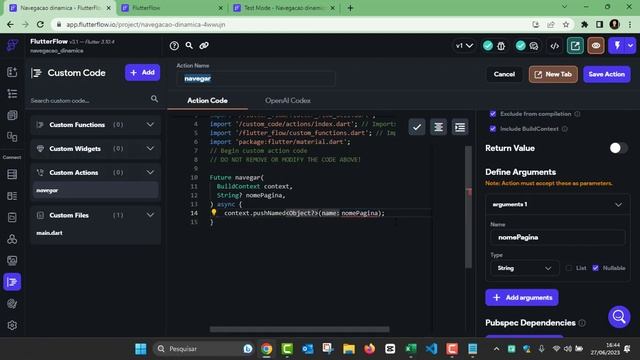This screenshot has height=360, width=640.
Task: Open the widget palette sidebar icon
Action: pos(12,72)
